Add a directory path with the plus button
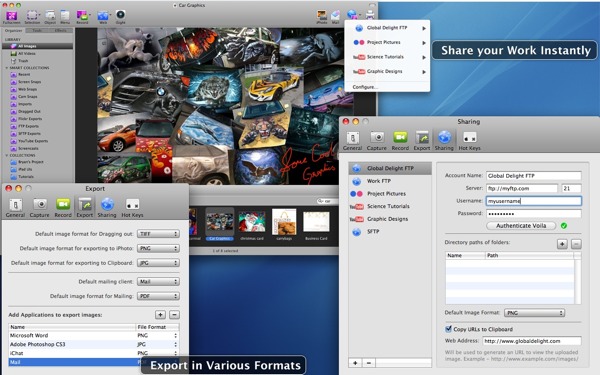Viewport: 600px width, 375px height. point(562,244)
